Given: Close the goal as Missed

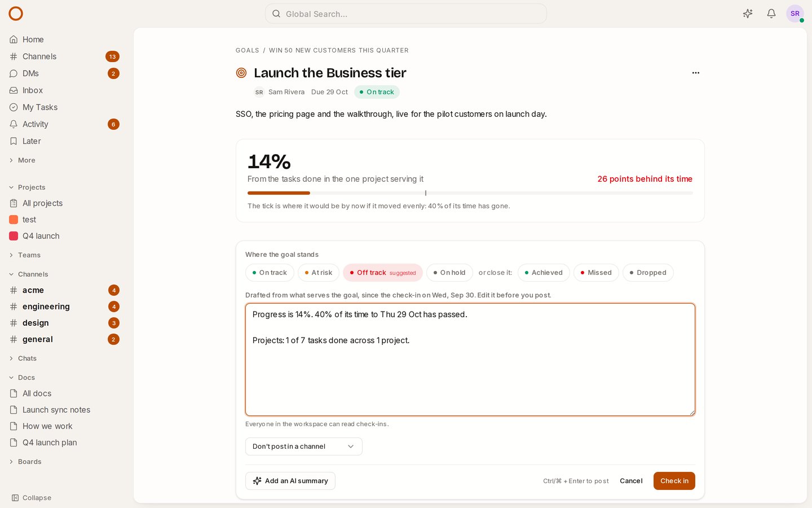Looking at the screenshot, I should click(596, 273).
